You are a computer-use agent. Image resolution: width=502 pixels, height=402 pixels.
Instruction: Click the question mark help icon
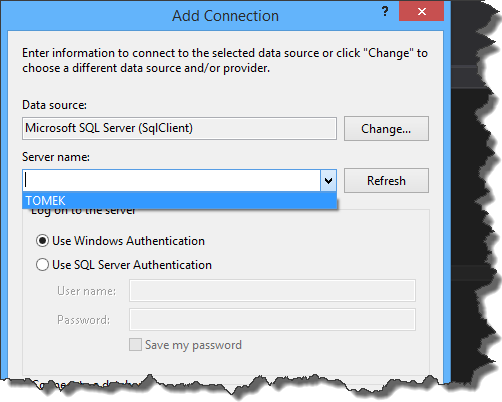[385, 12]
